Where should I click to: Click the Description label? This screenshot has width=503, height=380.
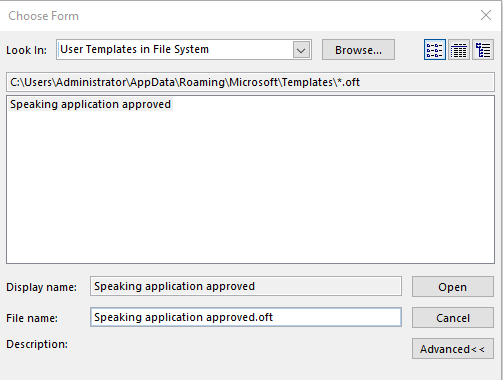pyautogui.click(x=37, y=344)
